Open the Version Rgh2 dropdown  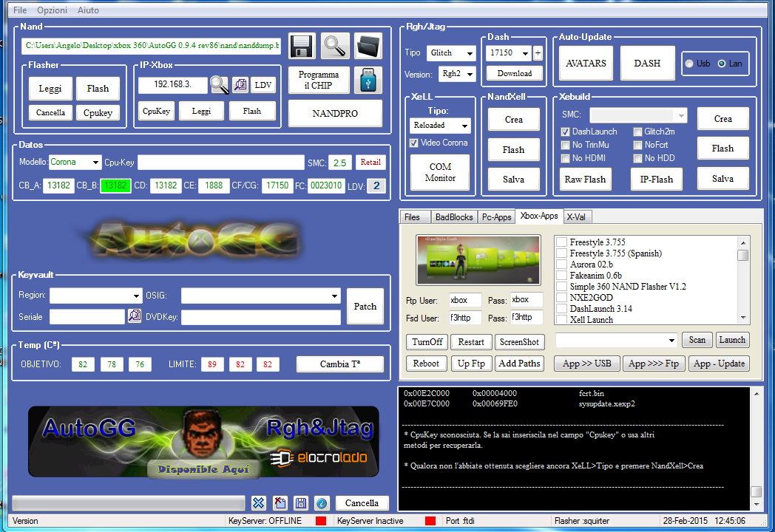[x=470, y=74]
